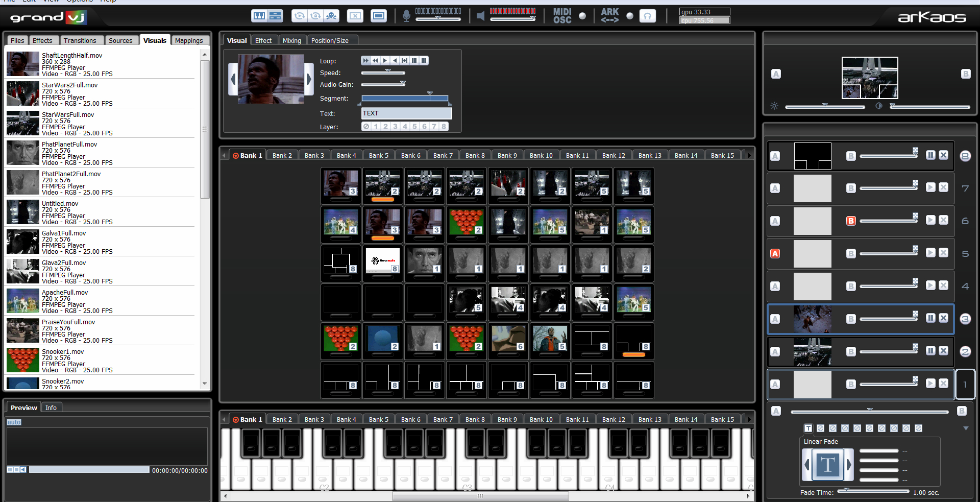Select the T transition slot
Image resolution: width=980 pixels, height=502 pixels.
click(808, 428)
